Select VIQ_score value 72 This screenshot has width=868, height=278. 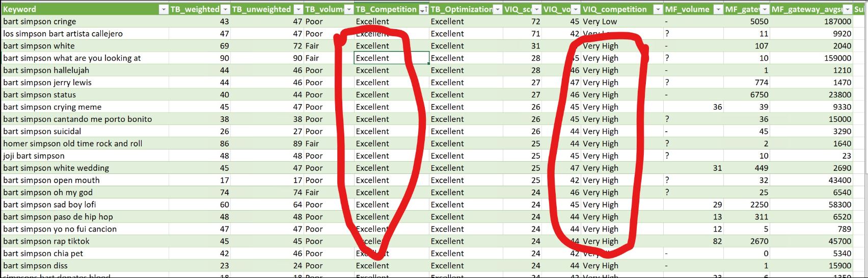point(522,21)
